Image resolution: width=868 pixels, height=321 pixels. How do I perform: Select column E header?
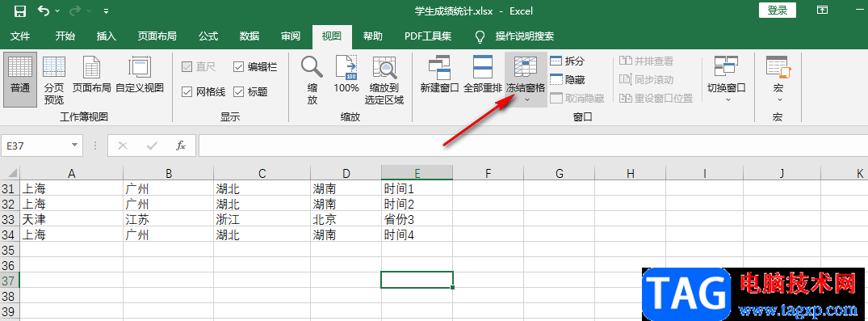pos(417,174)
